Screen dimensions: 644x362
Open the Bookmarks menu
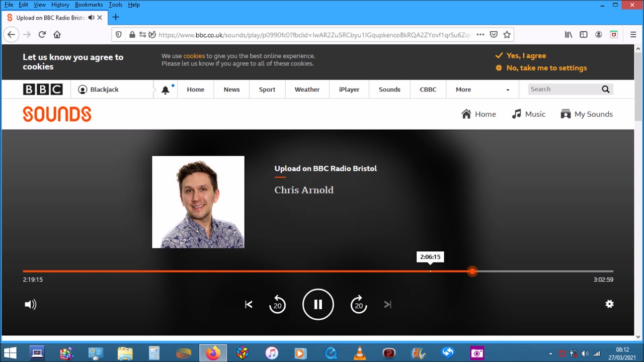click(x=89, y=5)
